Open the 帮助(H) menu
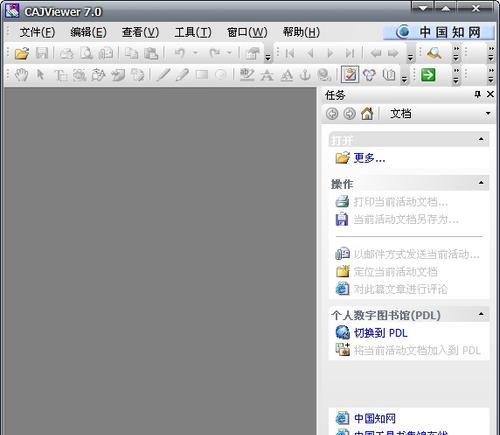 pos(301,32)
